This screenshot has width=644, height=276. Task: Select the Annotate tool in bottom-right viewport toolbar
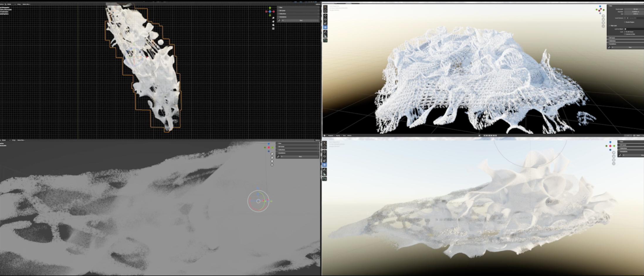(325, 170)
